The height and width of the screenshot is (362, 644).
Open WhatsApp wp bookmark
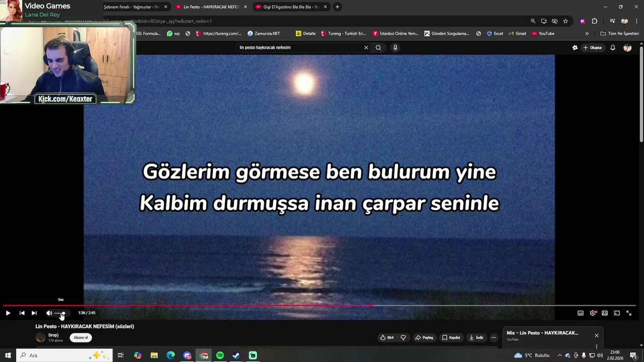coord(173,34)
